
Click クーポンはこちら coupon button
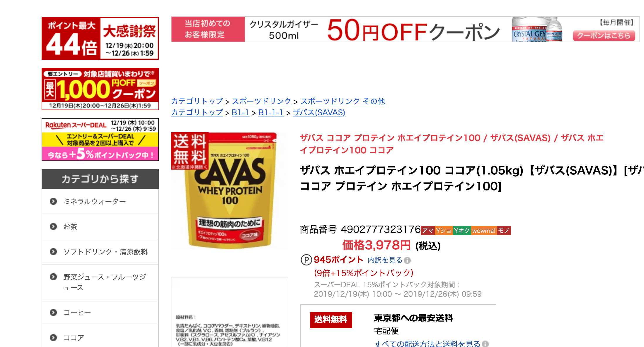click(604, 35)
